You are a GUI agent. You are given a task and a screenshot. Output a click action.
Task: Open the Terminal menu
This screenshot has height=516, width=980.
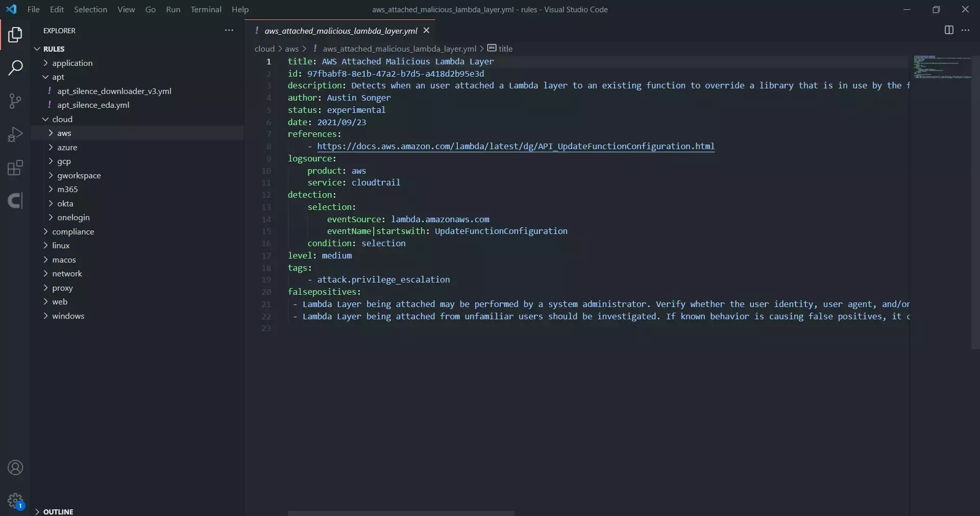click(x=206, y=9)
